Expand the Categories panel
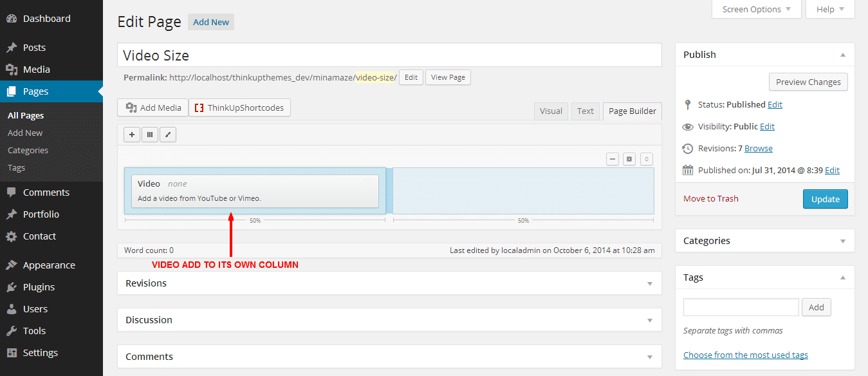This screenshot has width=868, height=376. 843,241
